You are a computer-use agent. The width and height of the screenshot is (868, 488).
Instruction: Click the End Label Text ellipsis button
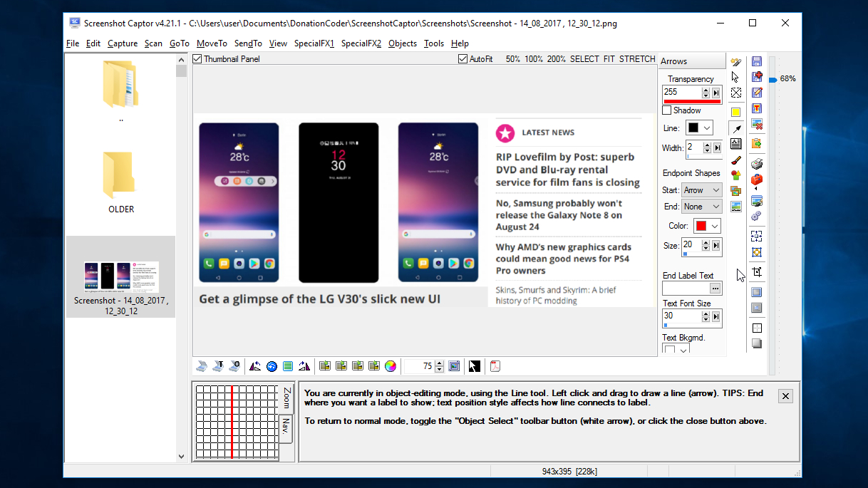[715, 289]
